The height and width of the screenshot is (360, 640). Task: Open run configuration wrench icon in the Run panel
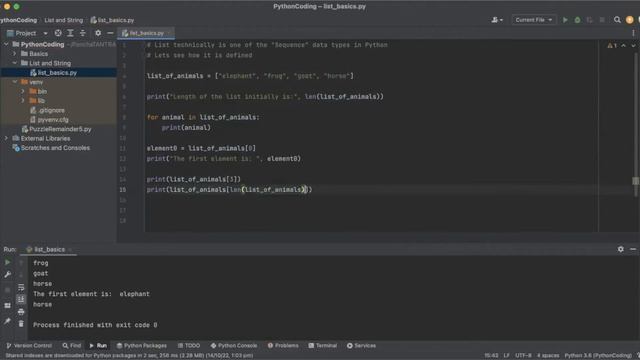pos(7,275)
